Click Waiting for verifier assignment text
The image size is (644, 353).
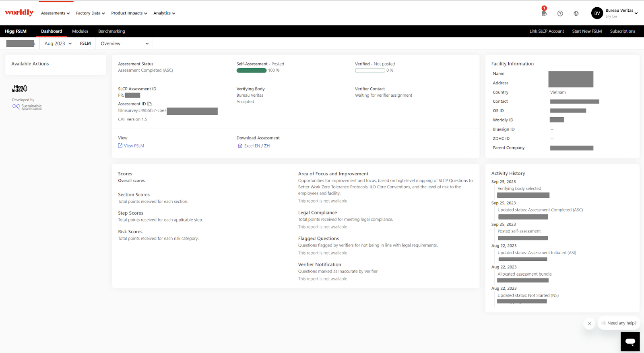[x=384, y=96]
